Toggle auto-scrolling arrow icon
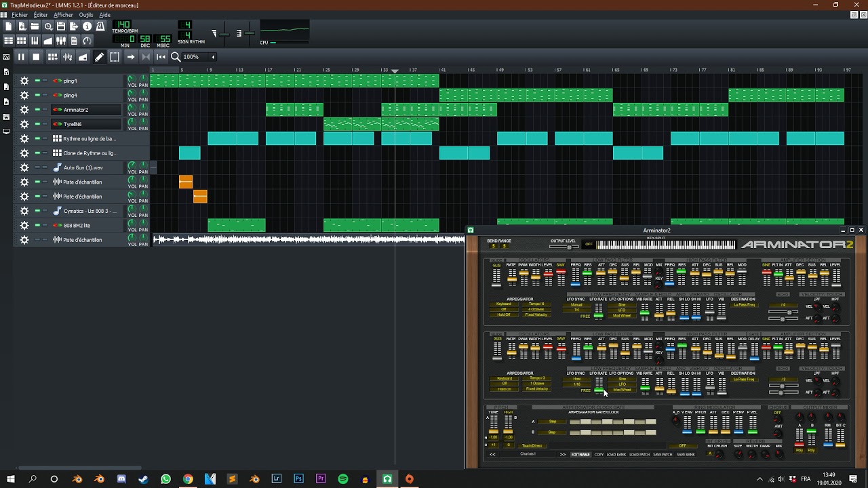The width and height of the screenshot is (868, 488). (131, 57)
